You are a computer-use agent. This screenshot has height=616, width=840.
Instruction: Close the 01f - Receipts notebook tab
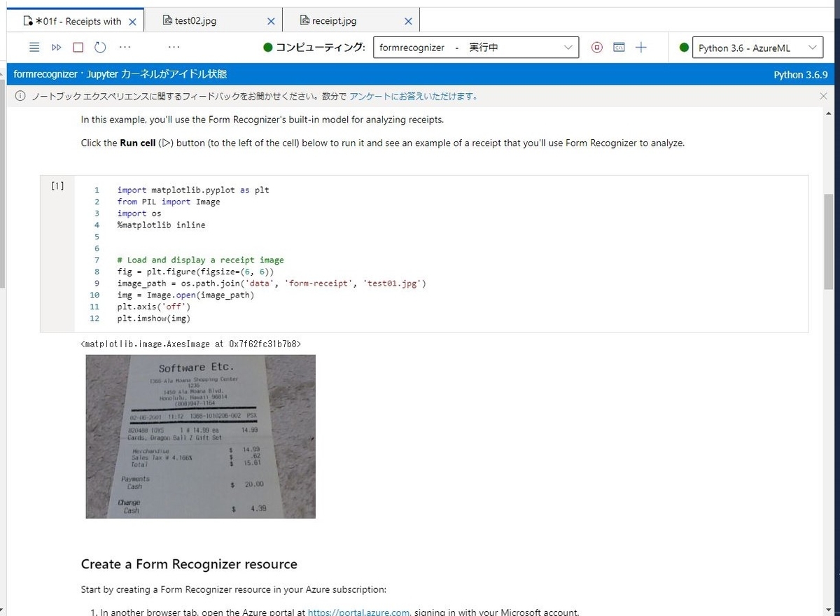[132, 22]
